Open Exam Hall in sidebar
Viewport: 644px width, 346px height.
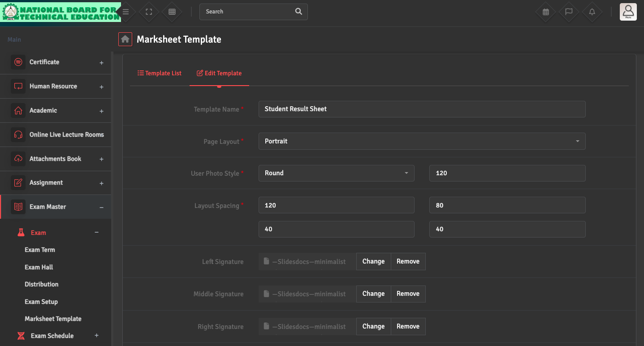click(39, 267)
